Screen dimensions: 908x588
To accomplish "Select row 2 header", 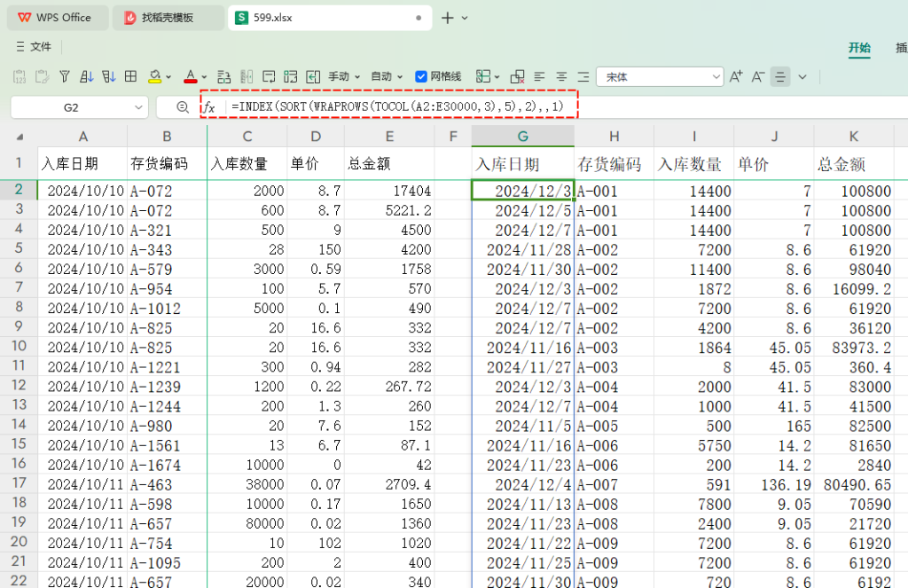I will 19,190.
